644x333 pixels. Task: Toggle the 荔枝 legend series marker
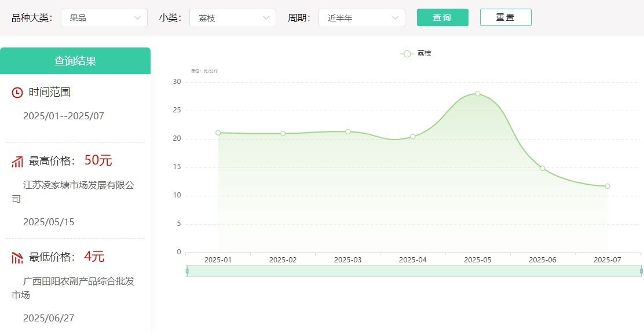[407, 54]
